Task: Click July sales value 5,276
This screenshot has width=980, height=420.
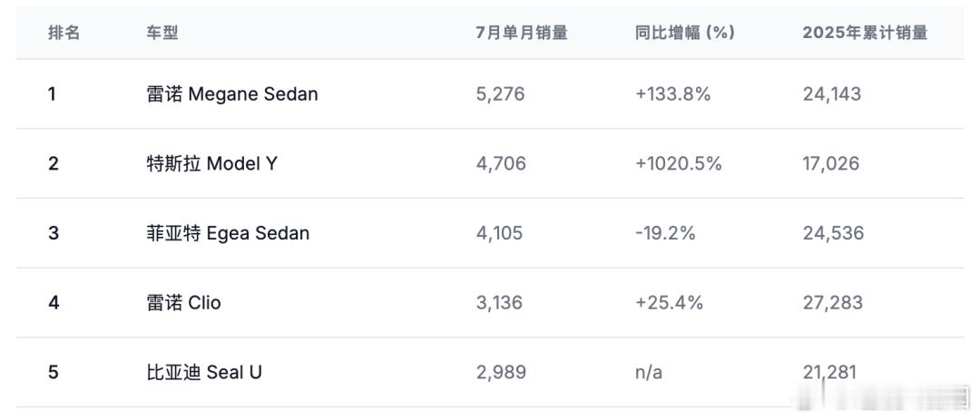Action: (x=501, y=94)
